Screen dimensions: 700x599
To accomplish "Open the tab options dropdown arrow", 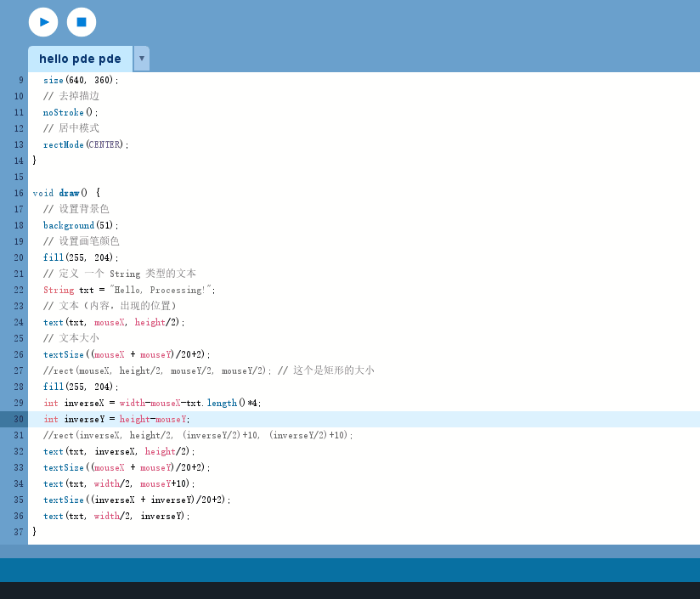I will click(x=141, y=59).
